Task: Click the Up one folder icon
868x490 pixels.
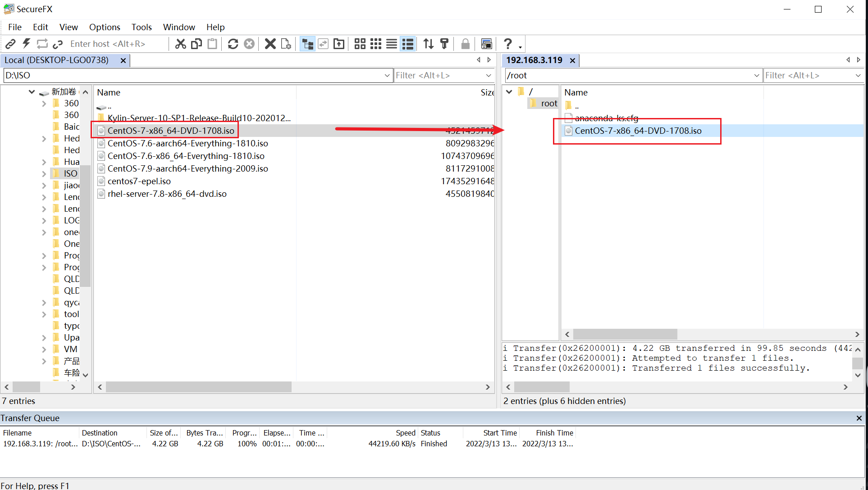Action: click(339, 44)
